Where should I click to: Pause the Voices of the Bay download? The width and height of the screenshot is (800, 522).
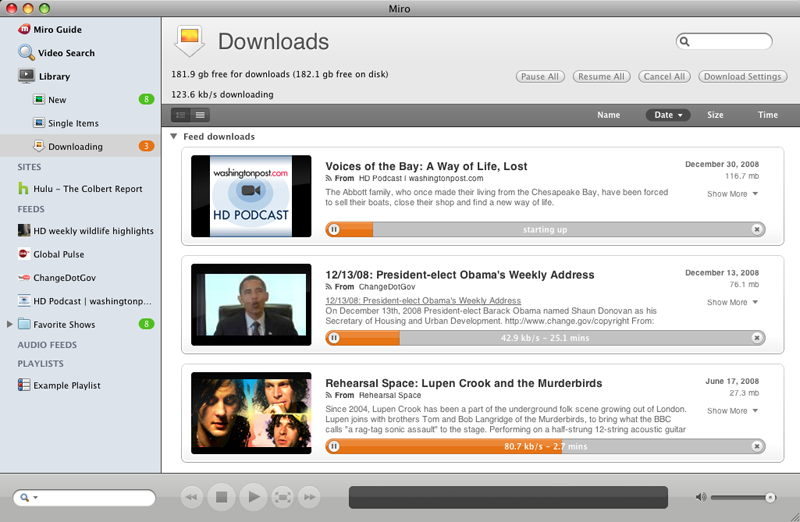coord(334,229)
